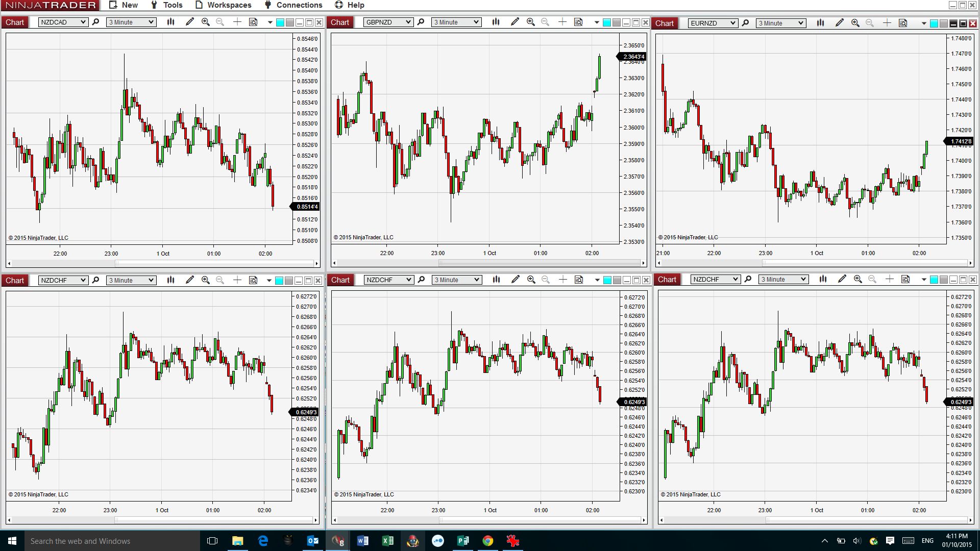Select drawing tools pencil in GBPNZD chart
The height and width of the screenshot is (551, 980).
point(514,22)
